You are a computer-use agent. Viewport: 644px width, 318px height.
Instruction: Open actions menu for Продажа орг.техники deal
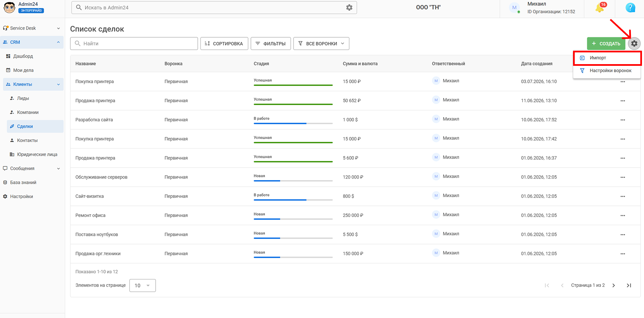click(623, 254)
